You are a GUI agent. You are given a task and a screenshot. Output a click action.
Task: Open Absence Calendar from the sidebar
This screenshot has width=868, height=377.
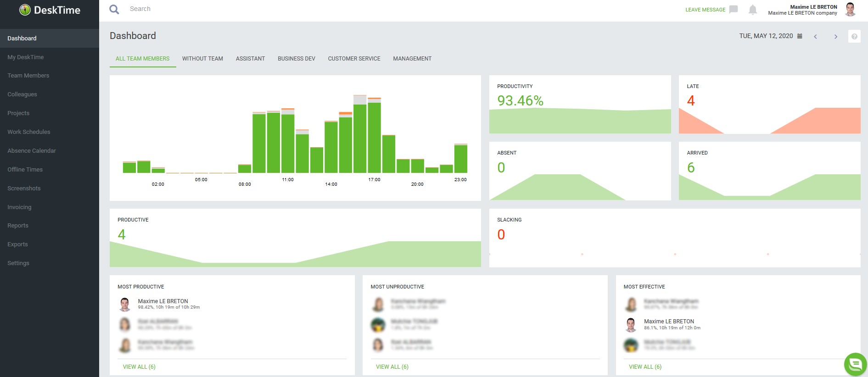click(32, 151)
